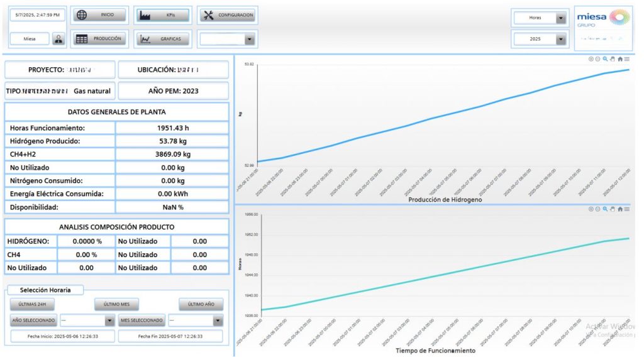644x357 pixels.
Task: Open hamburger menu of Funcionamiento chart
Action: pyautogui.click(x=627, y=209)
